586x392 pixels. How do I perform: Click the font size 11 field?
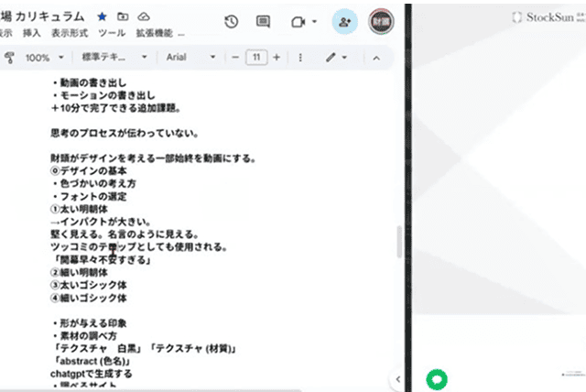256,58
